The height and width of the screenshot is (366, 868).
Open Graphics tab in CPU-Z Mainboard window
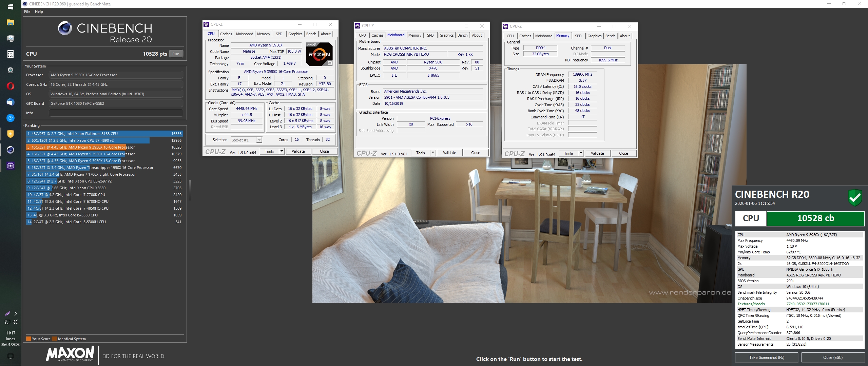click(446, 35)
